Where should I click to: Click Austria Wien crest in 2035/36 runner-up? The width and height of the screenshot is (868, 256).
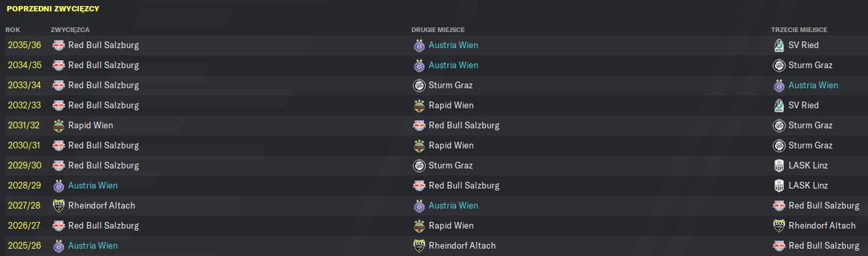tap(419, 45)
